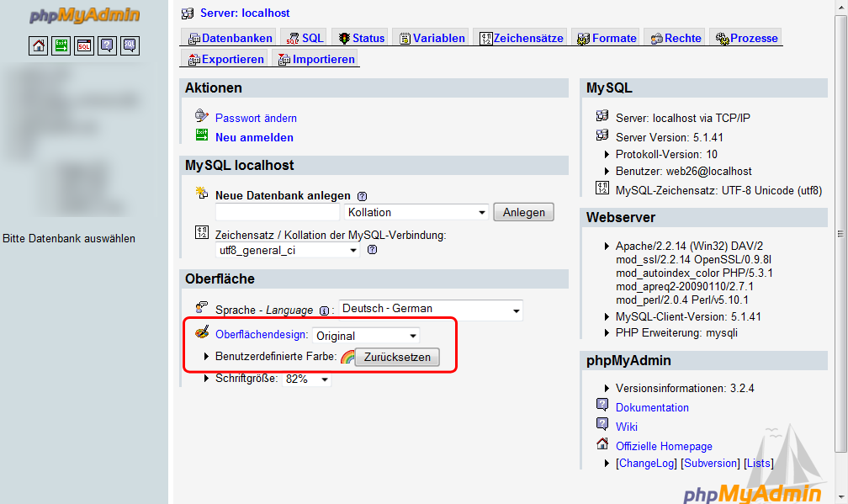Click the icon next to MySQL-Zeichensatz
Viewport: 848px width, 504px height.
click(602, 188)
